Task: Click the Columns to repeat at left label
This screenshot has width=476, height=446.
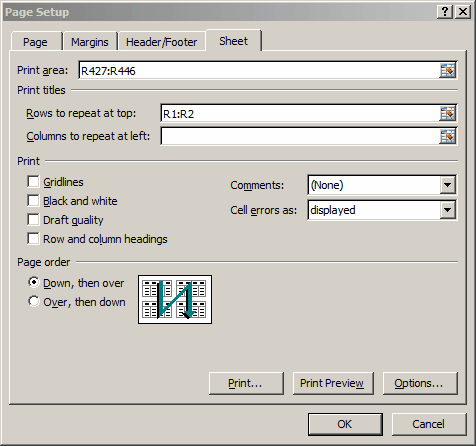Action: click(88, 136)
